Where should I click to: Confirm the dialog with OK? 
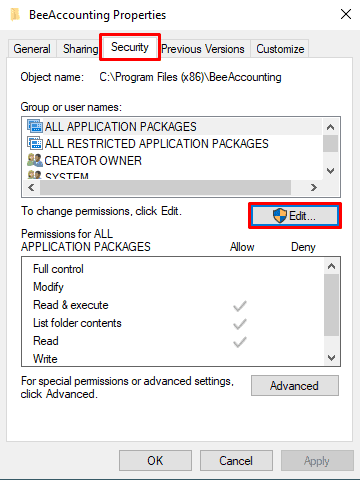[155, 461]
